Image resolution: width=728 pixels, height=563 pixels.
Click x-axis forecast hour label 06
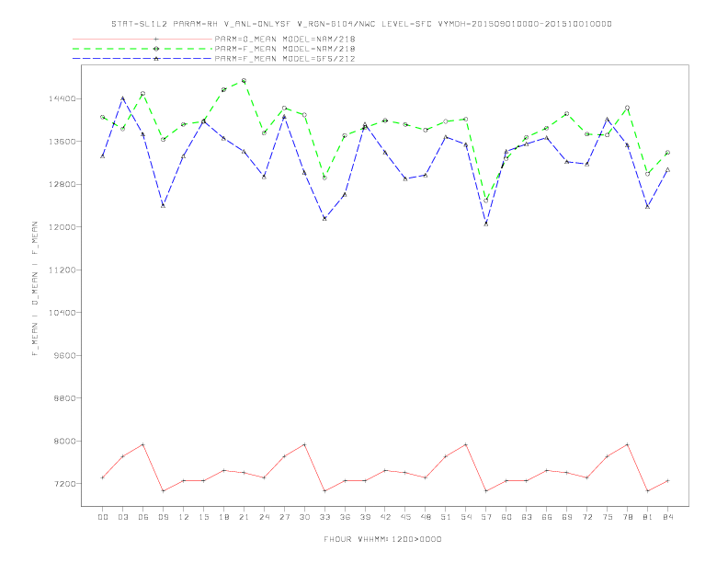(x=143, y=517)
